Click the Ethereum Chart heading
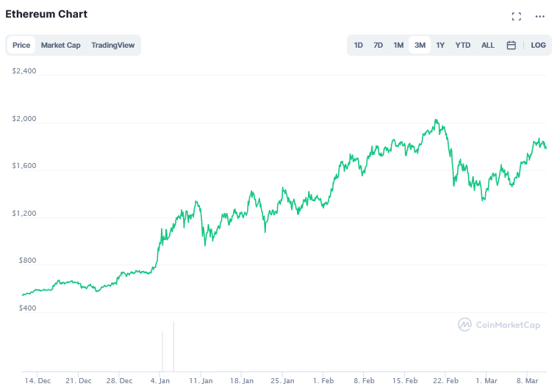The height and width of the screenshot is (392, 560). click(x=46, y=14)
